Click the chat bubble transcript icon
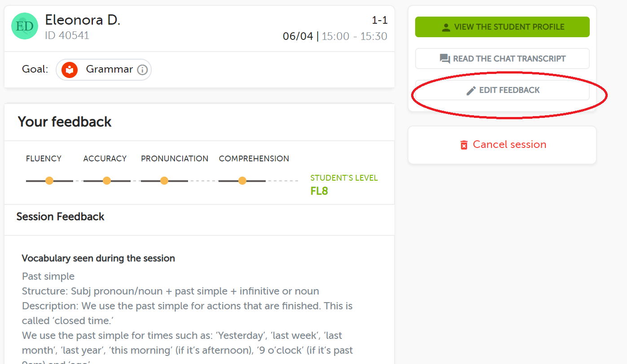The image size is (627, 364). point(445,59)
